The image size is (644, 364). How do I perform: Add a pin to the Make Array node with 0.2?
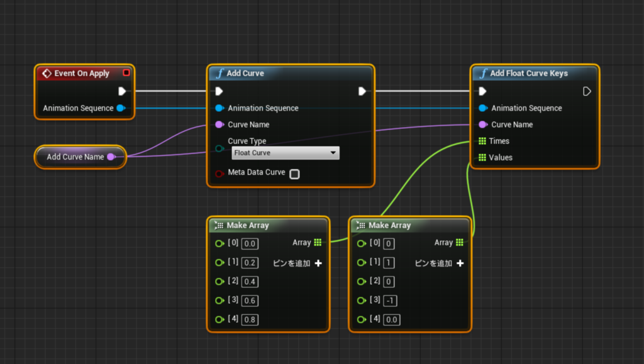coord(297,263)
